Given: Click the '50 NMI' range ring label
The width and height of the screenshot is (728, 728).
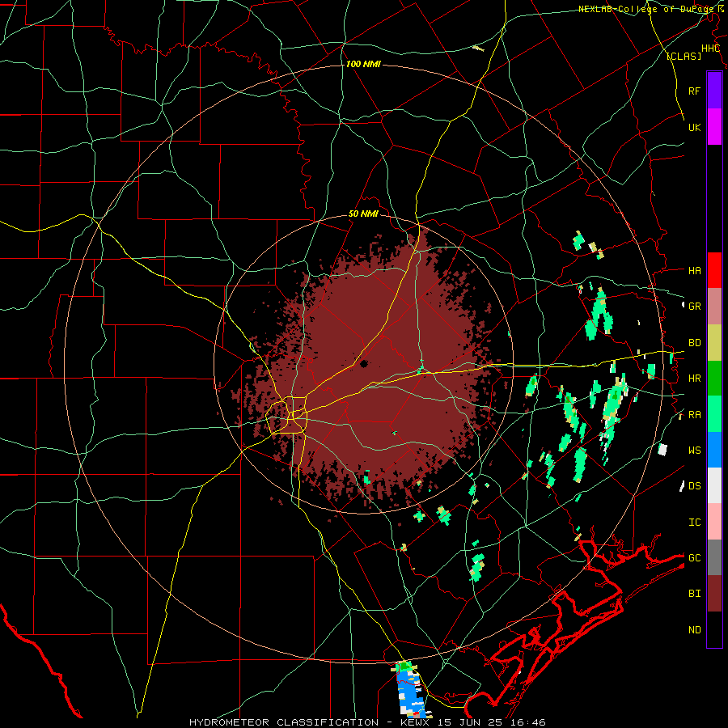Looking at the screenshot, I should click(x=363, y=214).
